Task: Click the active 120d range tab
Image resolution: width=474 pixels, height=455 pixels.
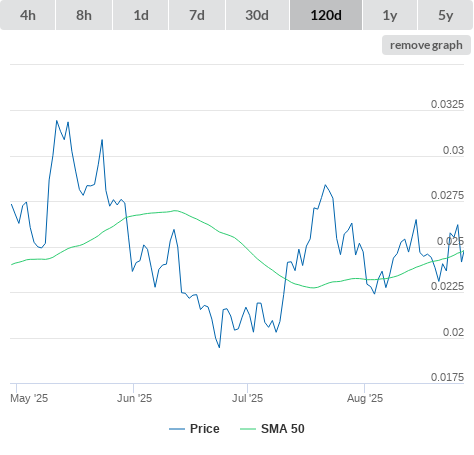Action: click(326, 15)
